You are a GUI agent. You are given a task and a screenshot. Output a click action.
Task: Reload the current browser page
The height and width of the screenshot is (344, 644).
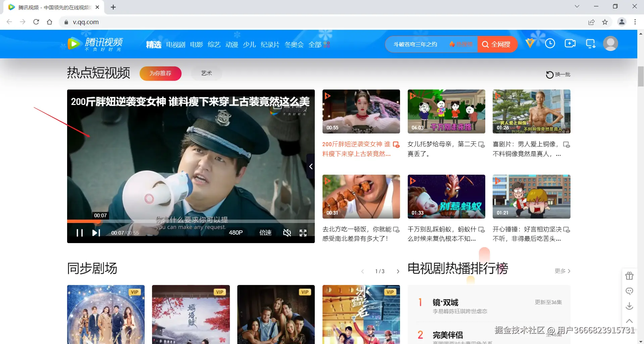(x=36, y=22)
